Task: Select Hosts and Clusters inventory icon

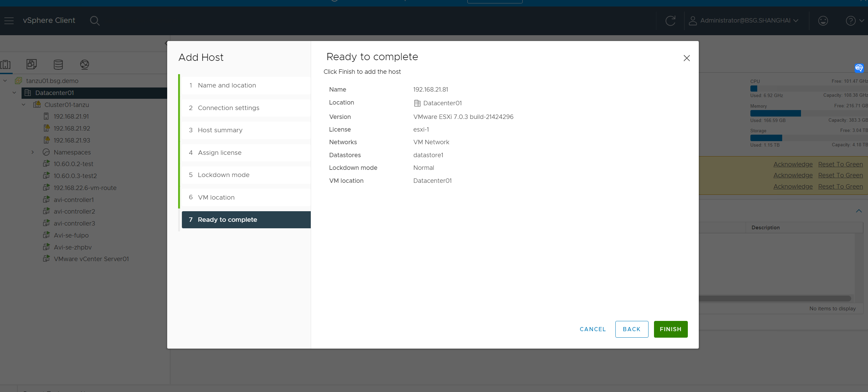Action: point(6,64)
